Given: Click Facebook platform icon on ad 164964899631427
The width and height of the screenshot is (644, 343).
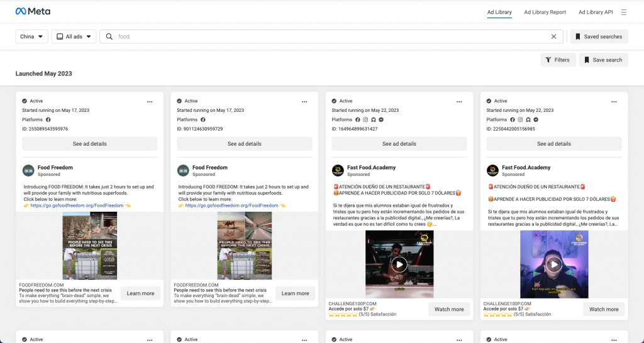Looking at the screenshot, I should click(358, 120).
